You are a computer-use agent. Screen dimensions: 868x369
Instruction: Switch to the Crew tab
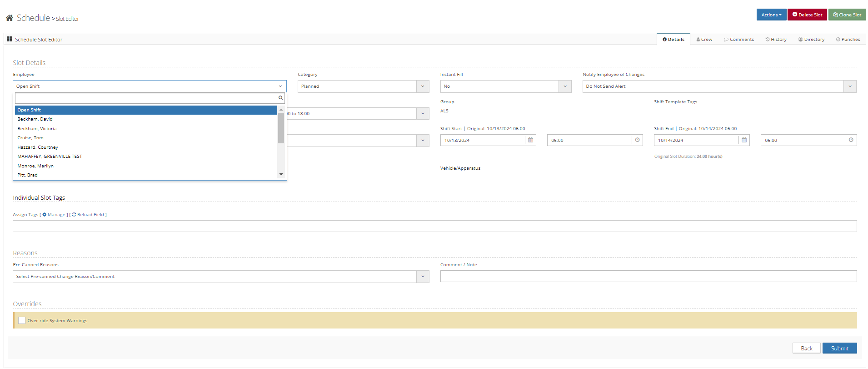(704, 40)
